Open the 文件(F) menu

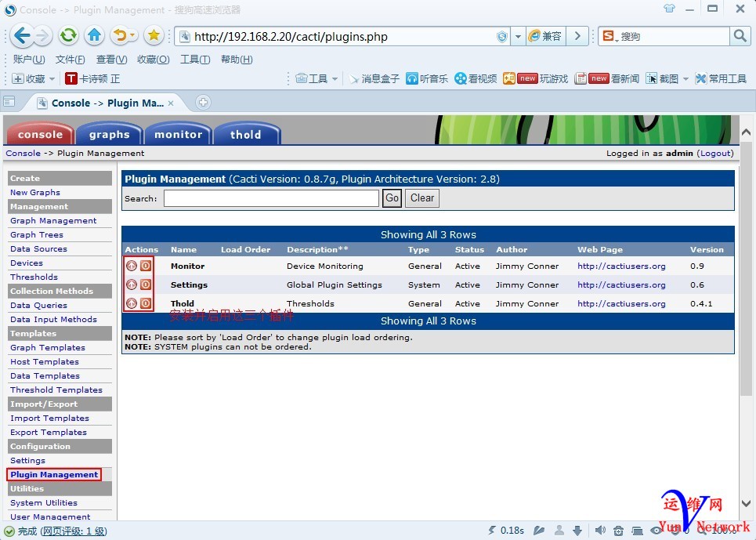click(70, 60)
